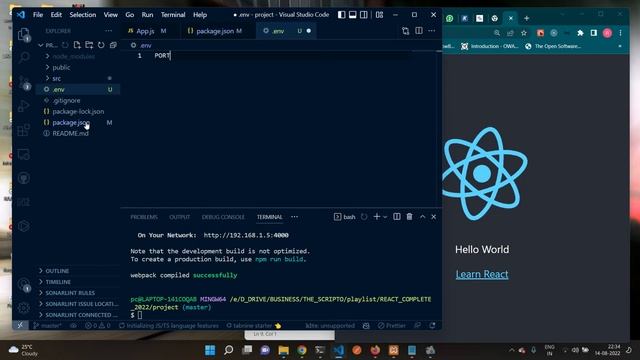Switch to the DEBUG CONSOLE panel tab

[223, 217]
